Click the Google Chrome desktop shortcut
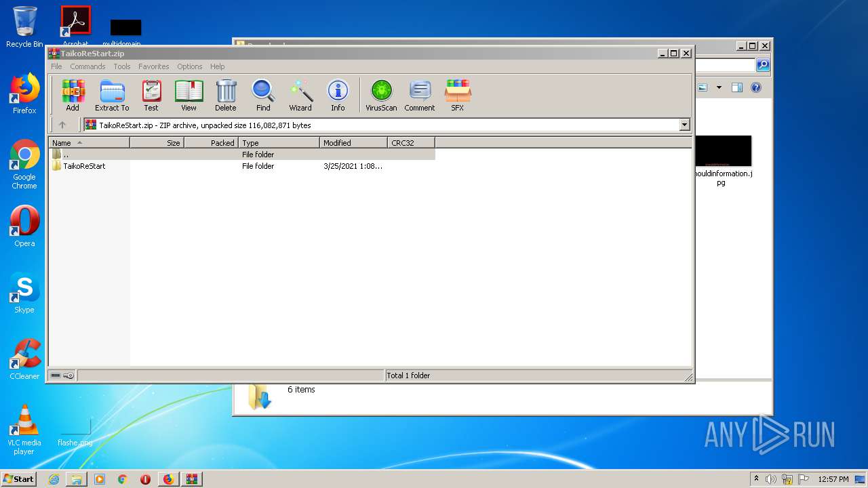The height and width of the screenshot is (488, 868). [x=24, y=164]
